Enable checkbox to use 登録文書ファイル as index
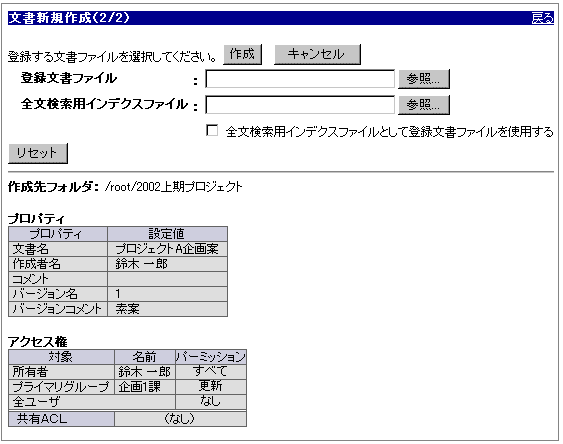 point(212,130)
